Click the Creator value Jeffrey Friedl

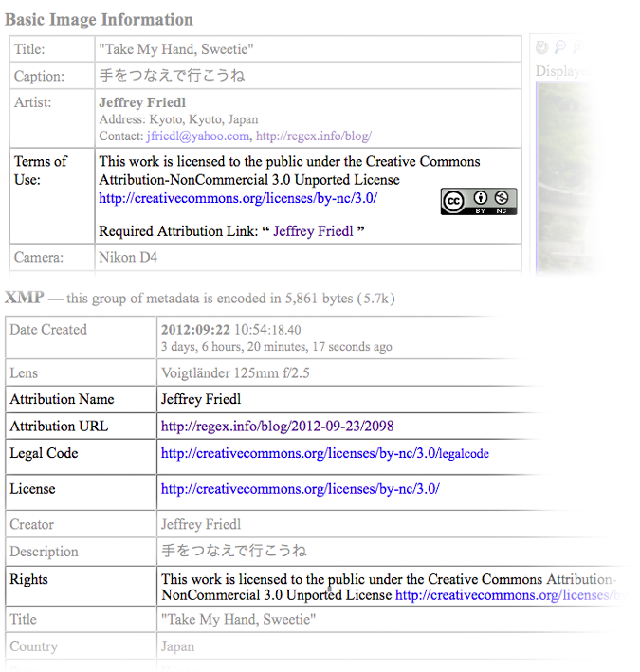click(201, 524)
